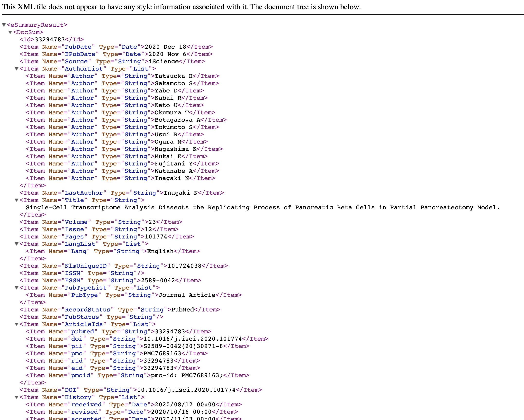Screen dimensions: 524x420
Task: Click PubDate value 2020 Dec 18
Action: (x=165, y=47)
